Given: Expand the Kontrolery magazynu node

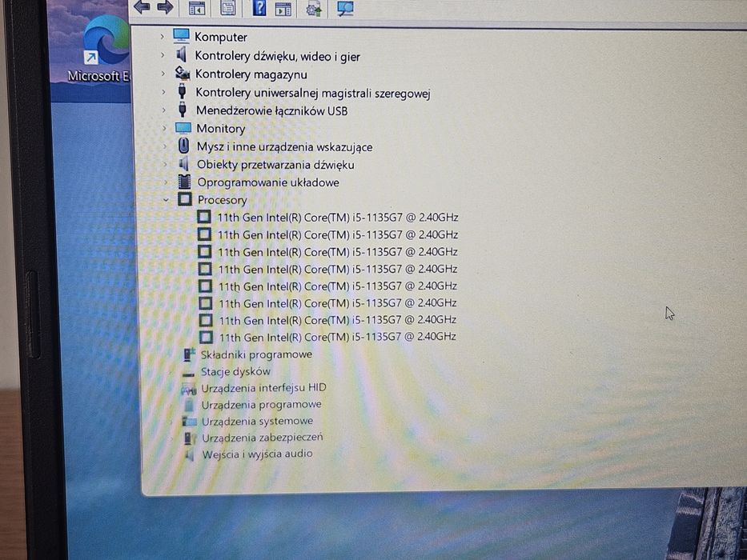Looking at the screenshot, I should click(x=163, y=74).
